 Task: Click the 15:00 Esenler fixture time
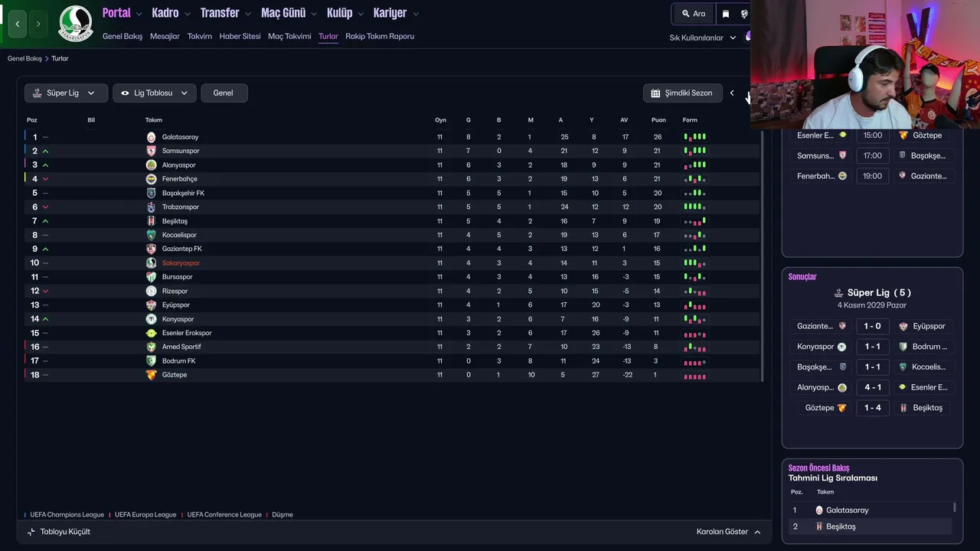point(872,135)
